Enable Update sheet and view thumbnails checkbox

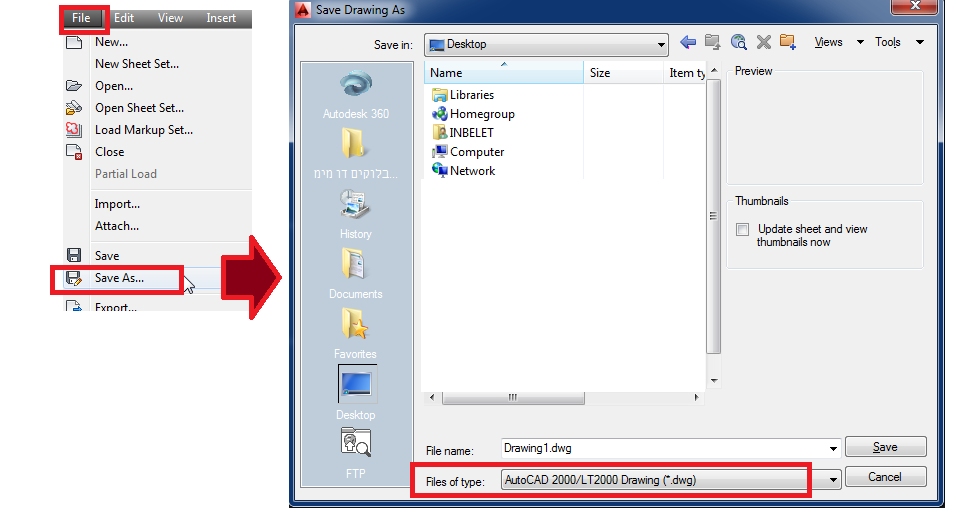click(x=742, y=229)
